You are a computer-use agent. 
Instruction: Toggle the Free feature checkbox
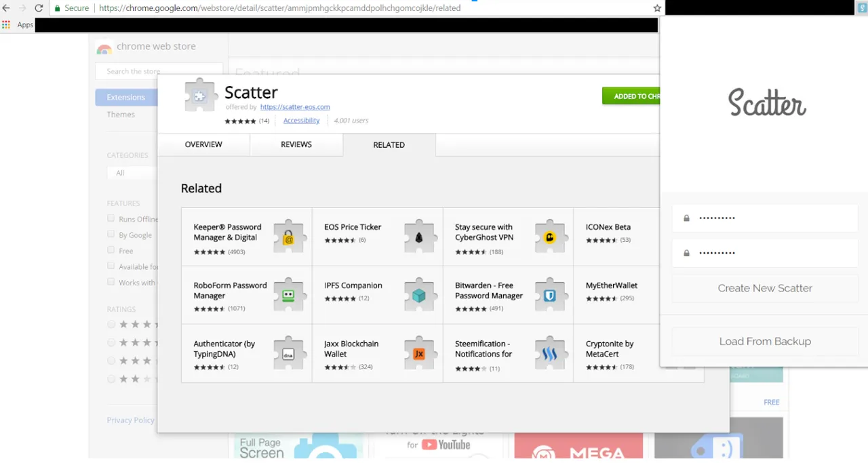111,249
